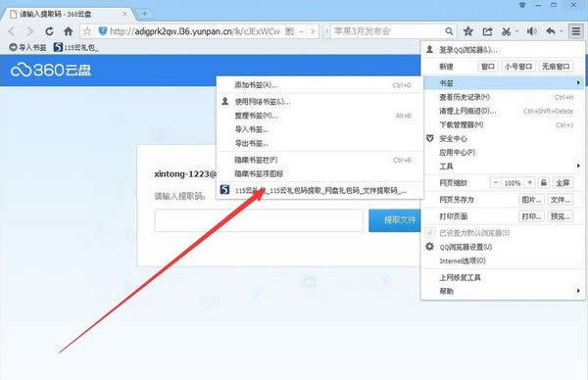Open 115云礼包码提取 bookmark entry in submenu

pyautogui.click(x=319, y=190)
